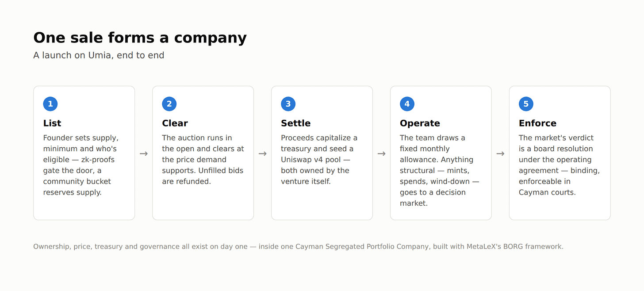Click the arrow between Operate and Enforce
644x291 pixels.
501,153
